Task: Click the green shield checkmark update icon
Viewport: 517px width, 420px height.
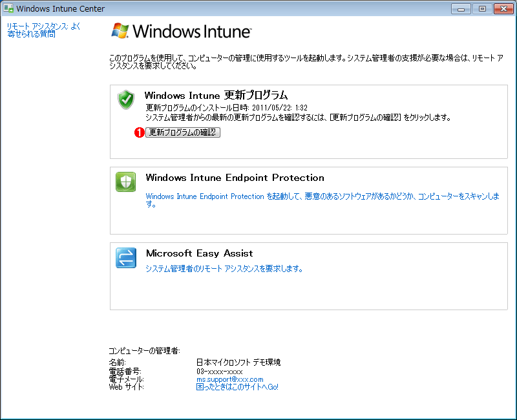Action: pos(125,100)
